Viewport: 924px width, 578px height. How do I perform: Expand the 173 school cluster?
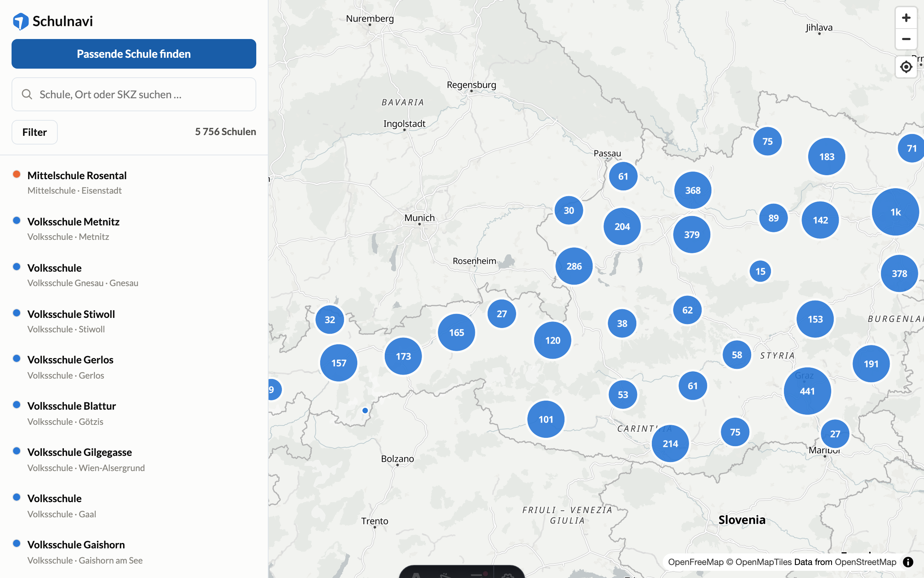click(x=403, y=356)
